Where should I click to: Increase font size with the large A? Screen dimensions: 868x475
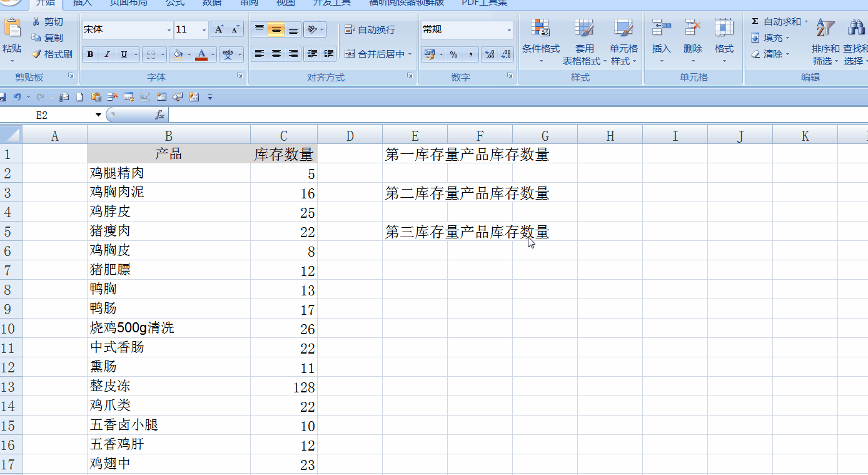pos(219,29)
